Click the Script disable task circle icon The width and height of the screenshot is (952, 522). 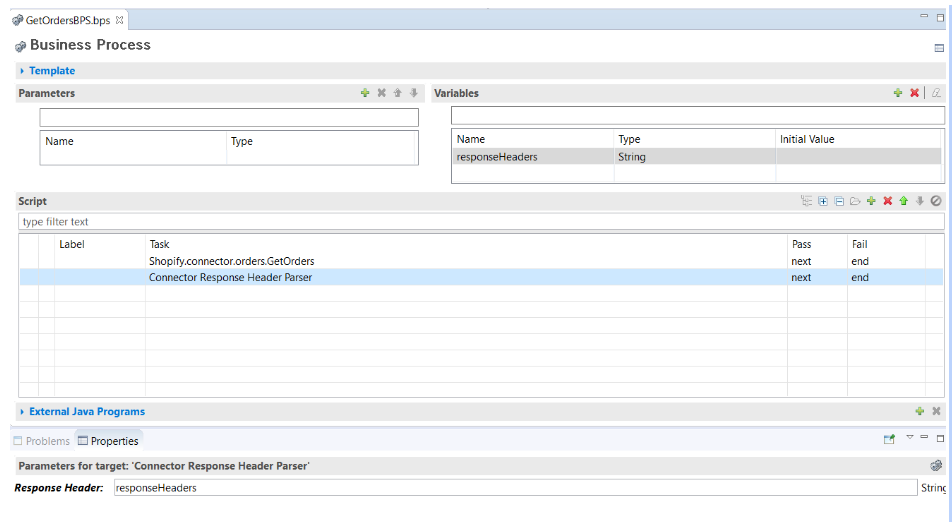(x=936, y=201)
